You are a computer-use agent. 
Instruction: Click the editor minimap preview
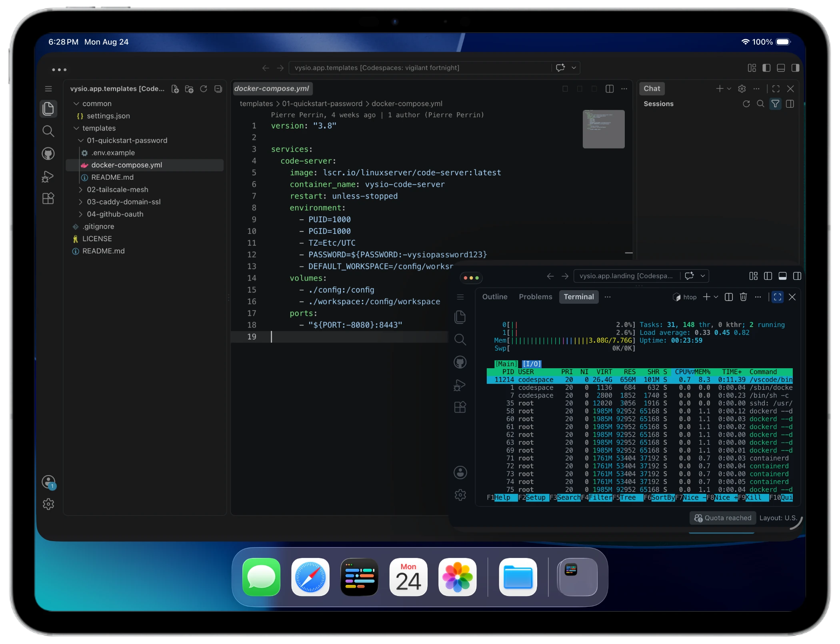click(604, 129)
